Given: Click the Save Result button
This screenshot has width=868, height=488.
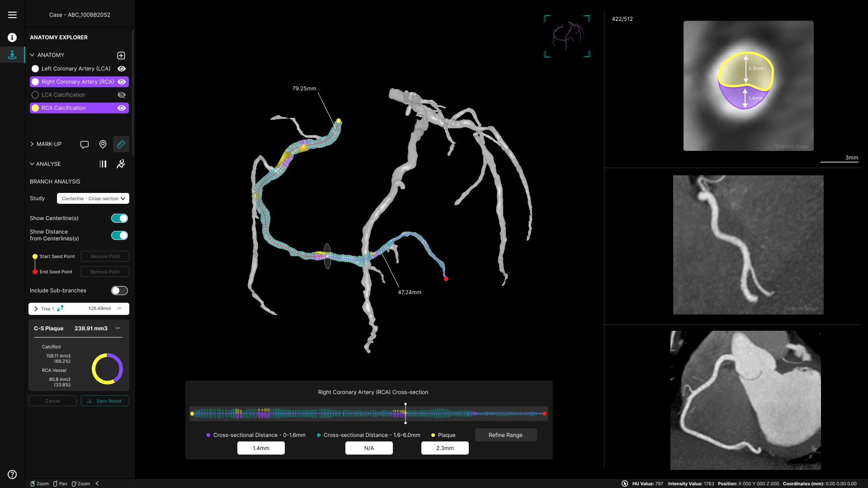Looking at the screenshot, I should [x=105, y=401].
